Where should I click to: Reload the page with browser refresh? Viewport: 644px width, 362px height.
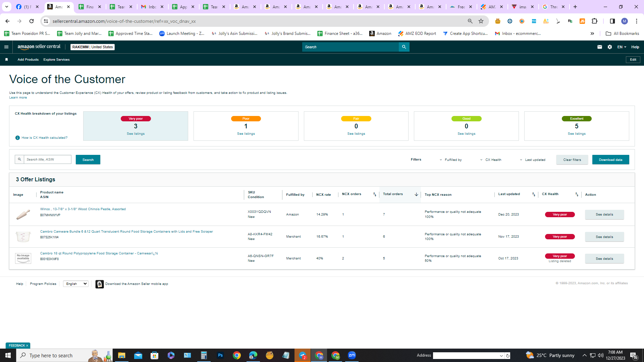pos(32,21)
